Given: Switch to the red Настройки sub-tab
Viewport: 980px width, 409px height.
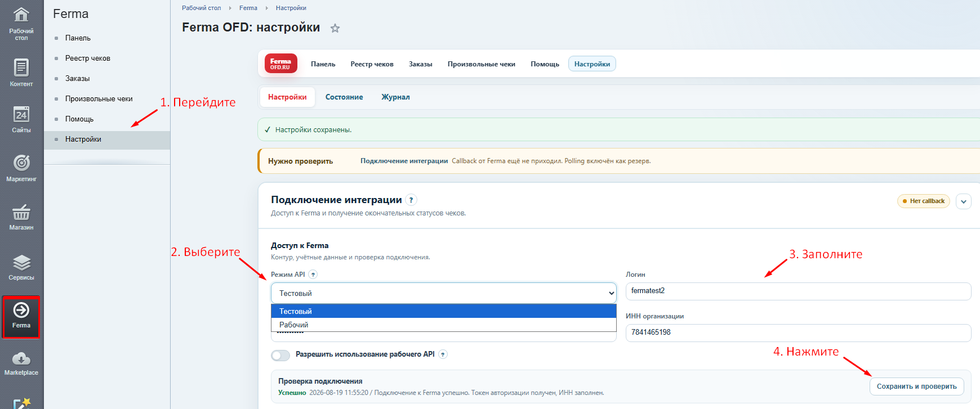Looking at the screenshot, I should coord(287,97).
